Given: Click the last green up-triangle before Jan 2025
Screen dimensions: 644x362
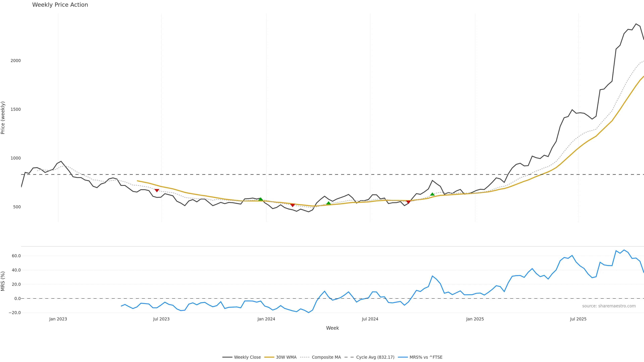Looking at the screenshot, I should coord(432,194).
